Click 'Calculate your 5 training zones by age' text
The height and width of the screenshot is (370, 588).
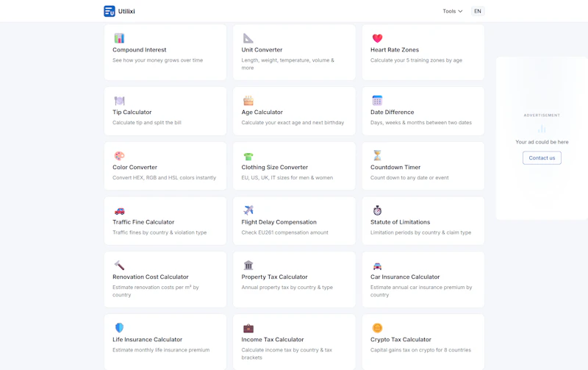point(416,60)
